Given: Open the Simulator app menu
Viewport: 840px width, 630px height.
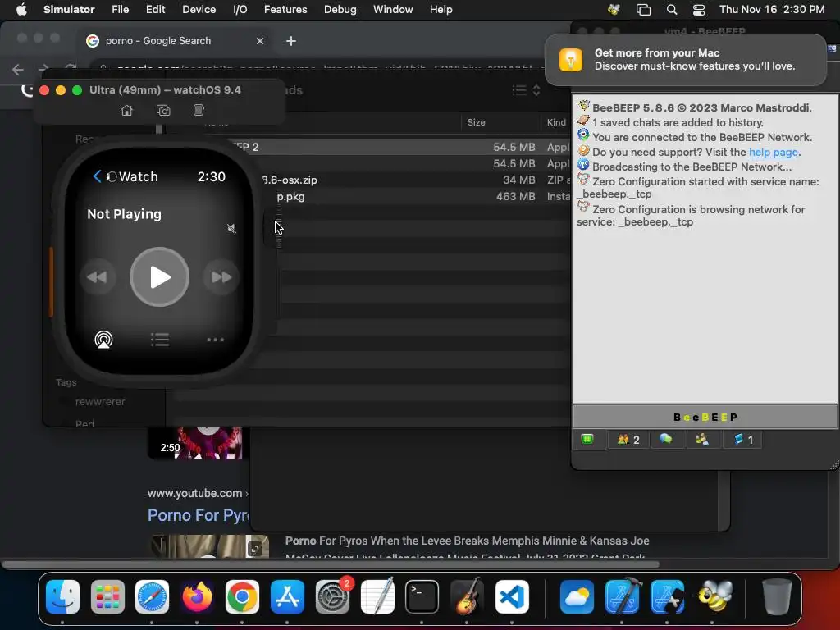Looking at the screenshot, I should [69, 10].
